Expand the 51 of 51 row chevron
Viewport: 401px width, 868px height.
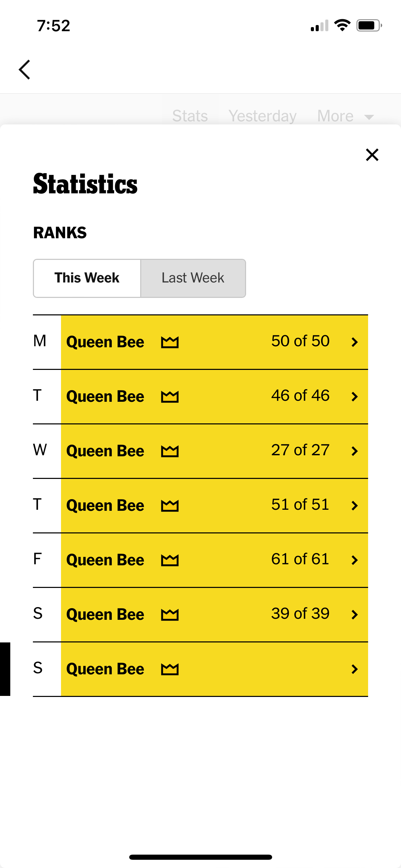[355, 506]
